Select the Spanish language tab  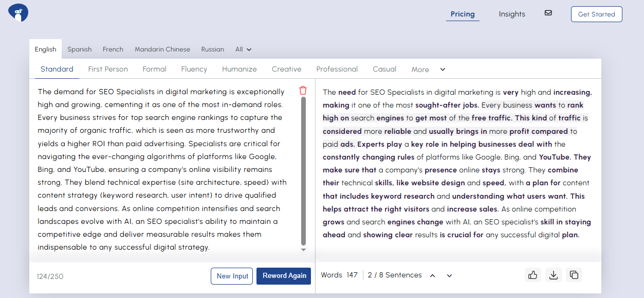[x=79, y=49]
